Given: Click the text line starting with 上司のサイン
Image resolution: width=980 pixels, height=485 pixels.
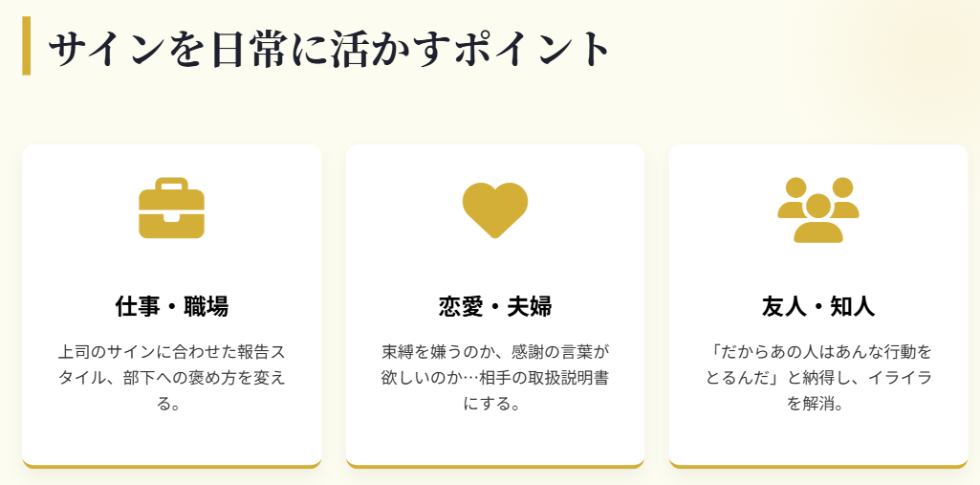Looking at the screenshot, I should pyautogui.click(x=171, y=351).
